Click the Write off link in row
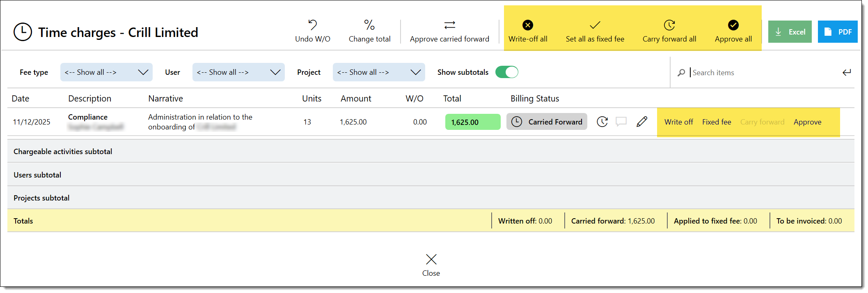Image resolution: width=868 pixels, height=293 pixels. click(678, 122)
